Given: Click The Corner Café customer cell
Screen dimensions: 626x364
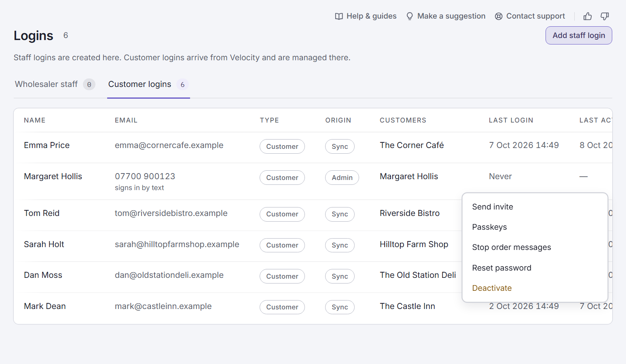Looking at the screenshot, I should pyautogui.click(x=412, y=145).
